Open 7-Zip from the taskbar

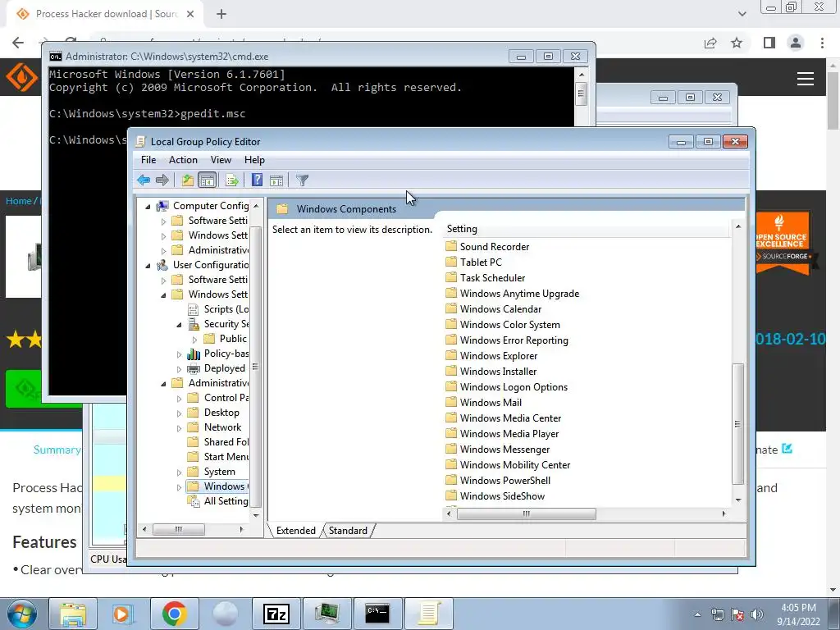276,614
